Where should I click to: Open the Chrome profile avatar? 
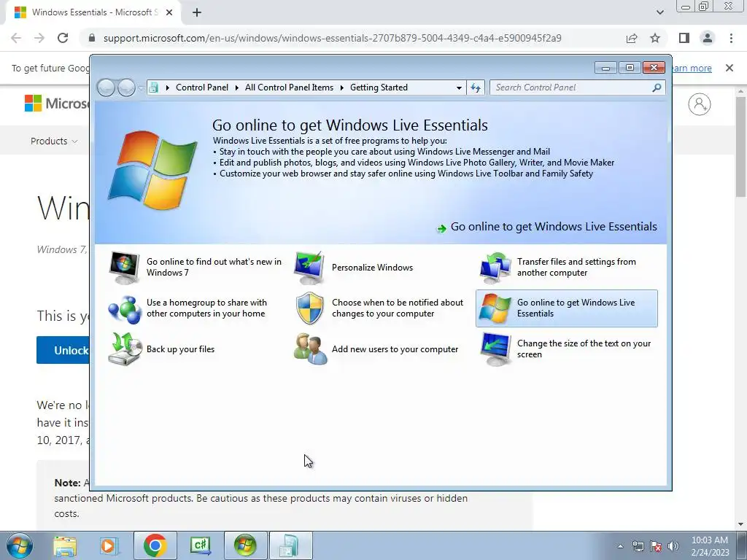[708, 38]
